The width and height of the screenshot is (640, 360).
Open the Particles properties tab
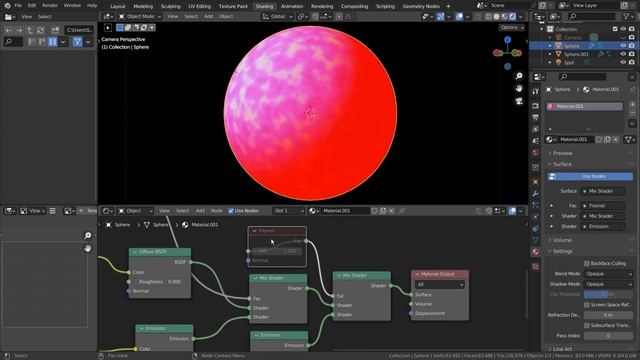coord(536,205)
